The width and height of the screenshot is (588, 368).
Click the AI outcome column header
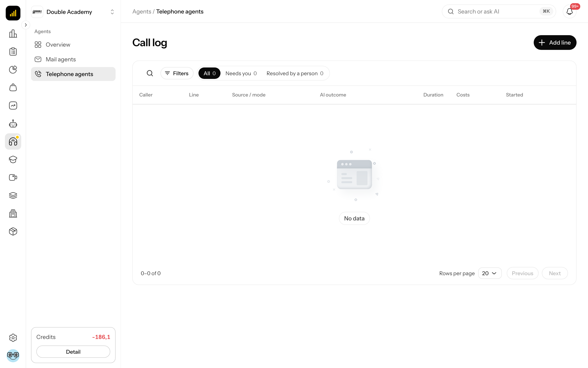click(x=333, y=95)
